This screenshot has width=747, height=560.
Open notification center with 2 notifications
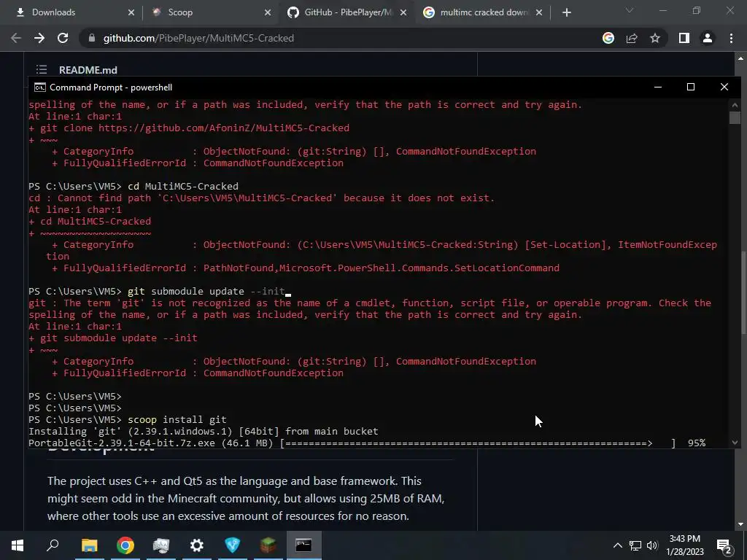pos(724,545)
